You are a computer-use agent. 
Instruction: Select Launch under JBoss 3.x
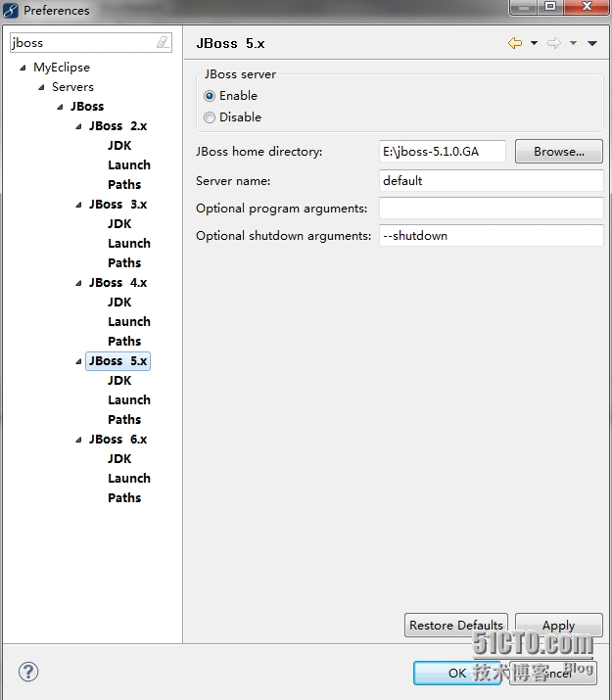click(x=129, y=244)
